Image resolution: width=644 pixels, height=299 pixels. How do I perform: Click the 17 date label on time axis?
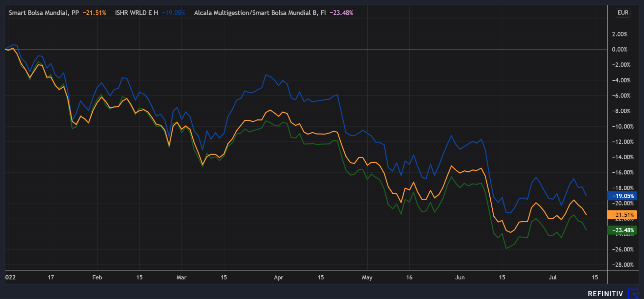pyautogui.click(x=51, y=277)
